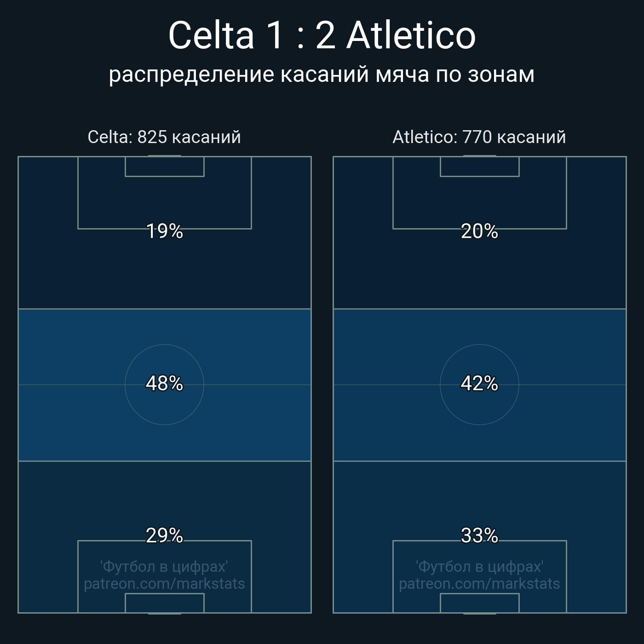Viewport: 644px width, 644px height.
Task: Select Celta's 29% defensive zone label
Action: [x=164, y=535]
